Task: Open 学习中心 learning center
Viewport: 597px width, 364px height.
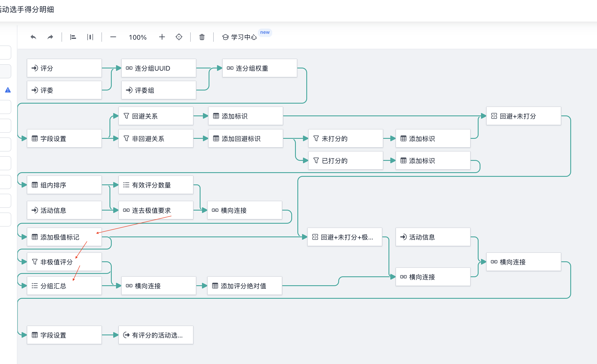Action: [x=239, y=37]
